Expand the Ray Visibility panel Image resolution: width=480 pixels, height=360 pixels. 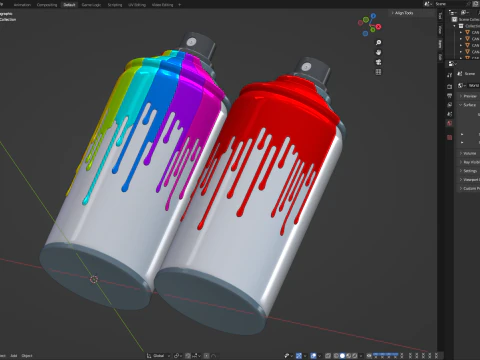[469, 162]
